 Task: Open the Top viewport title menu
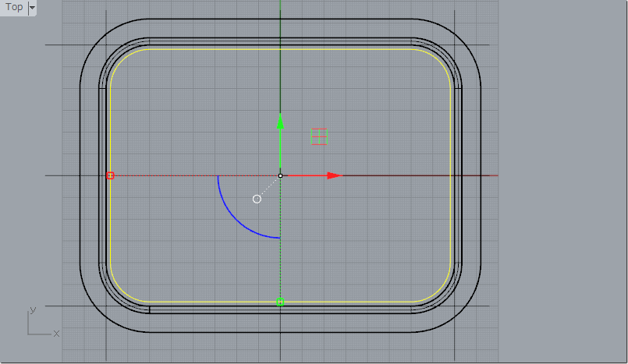tap(14, 7)
